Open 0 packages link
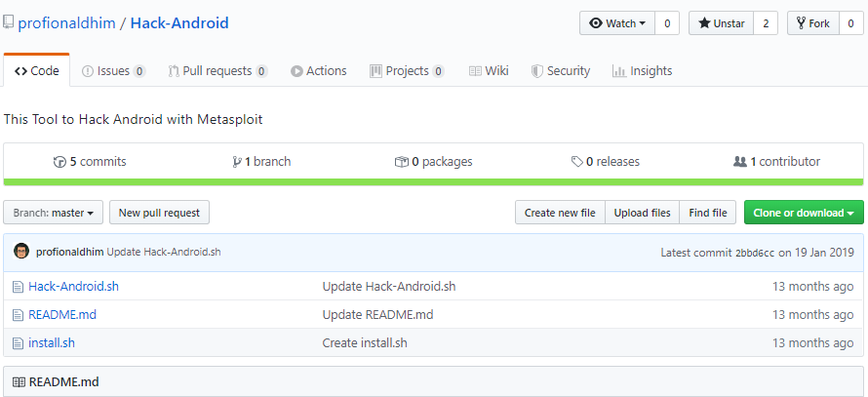 coord(433,162)
